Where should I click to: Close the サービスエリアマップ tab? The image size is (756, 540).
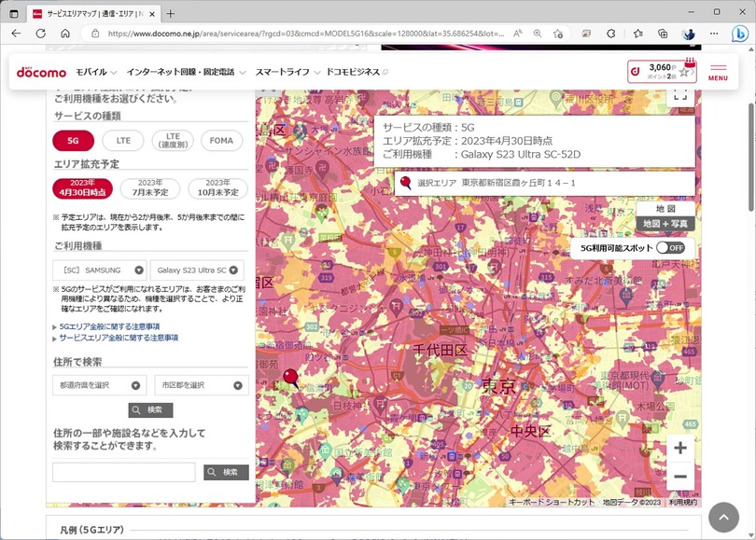pos(152,14)
